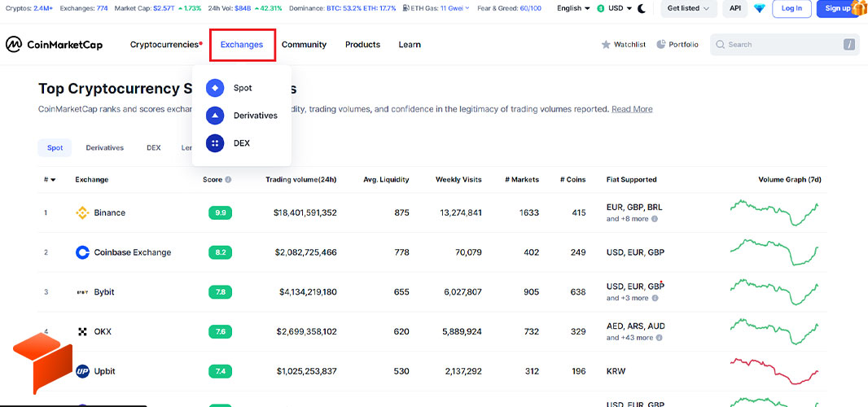Click the CoinMarketCap logo
The height and width of the screenshot is (407, 868).
click(x=54, y=45)
